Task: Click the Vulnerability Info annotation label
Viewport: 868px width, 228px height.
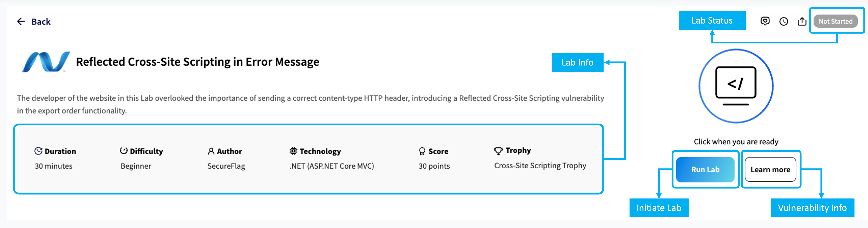Action: (812, 208)
